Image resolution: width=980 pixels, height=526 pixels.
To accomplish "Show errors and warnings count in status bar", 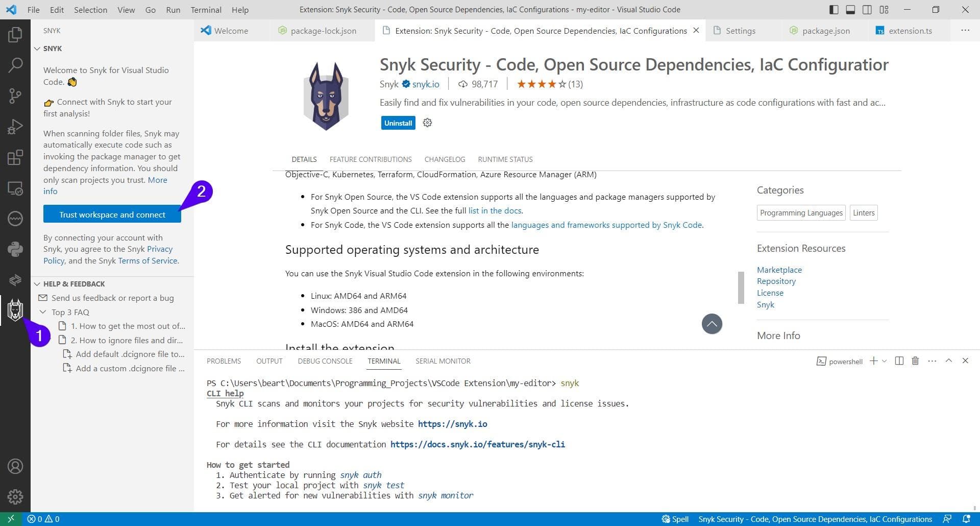I will pyautogui.click(x=43, y=519).
